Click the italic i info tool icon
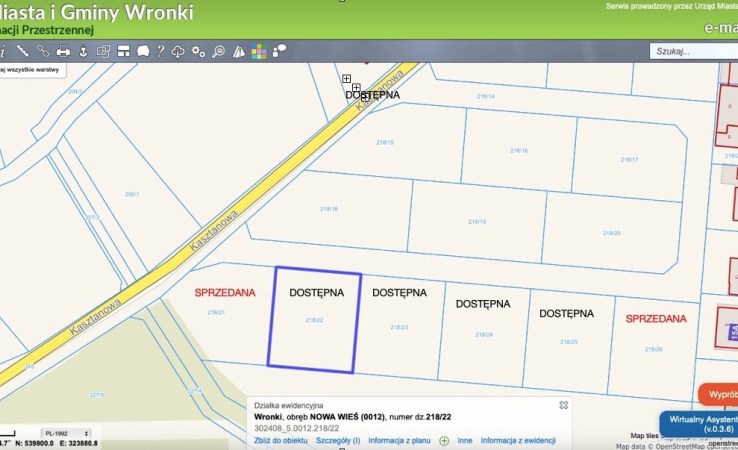Viewport: 738px width, 450px height. 2,51
